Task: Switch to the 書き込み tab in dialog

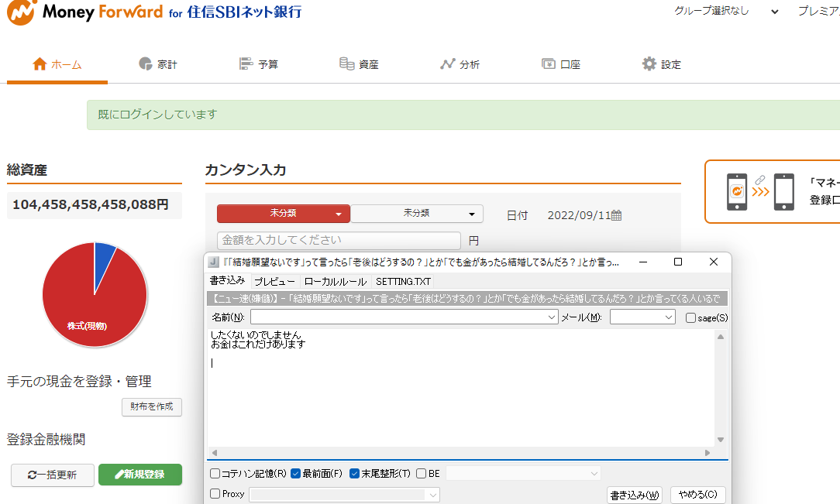Action: point(227,280)
